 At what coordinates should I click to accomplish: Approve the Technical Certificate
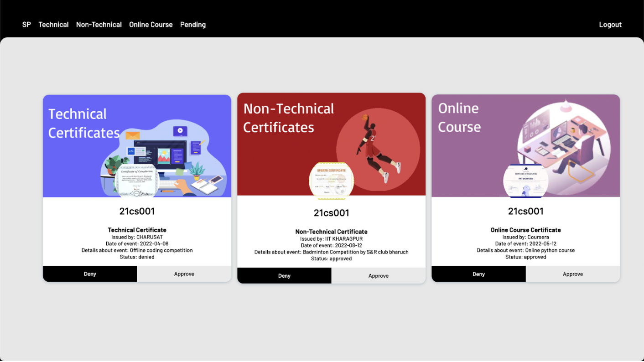pyautogui.click(x=184, y=274)
